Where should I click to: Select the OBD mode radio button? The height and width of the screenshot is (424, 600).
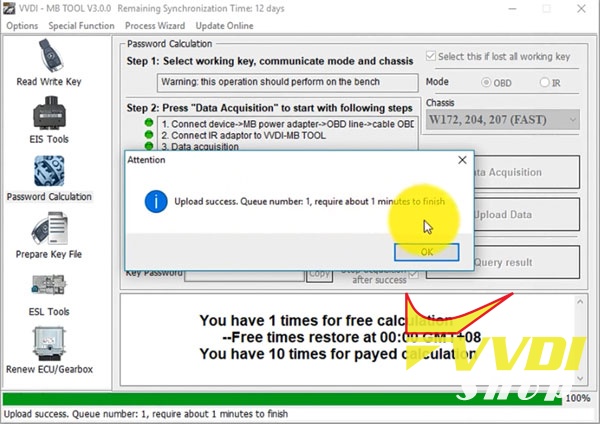pyautogui.click(x=486, y=82)
